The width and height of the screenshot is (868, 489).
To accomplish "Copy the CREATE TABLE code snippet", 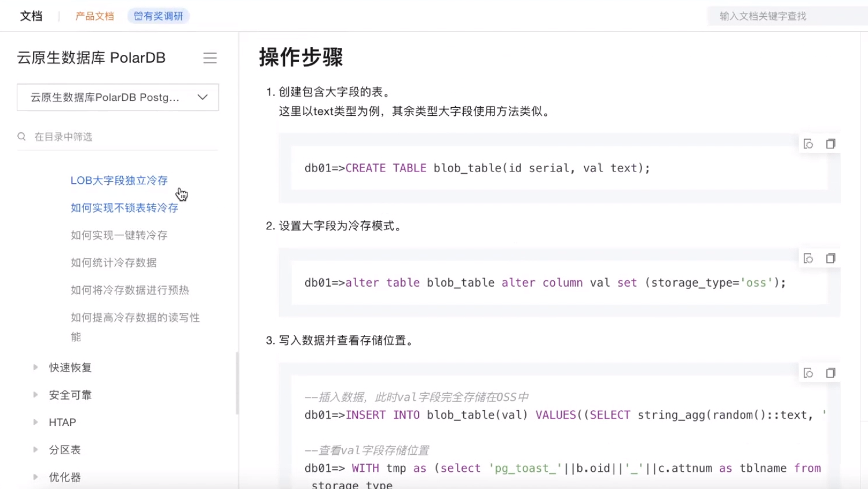I will (830, 143).
